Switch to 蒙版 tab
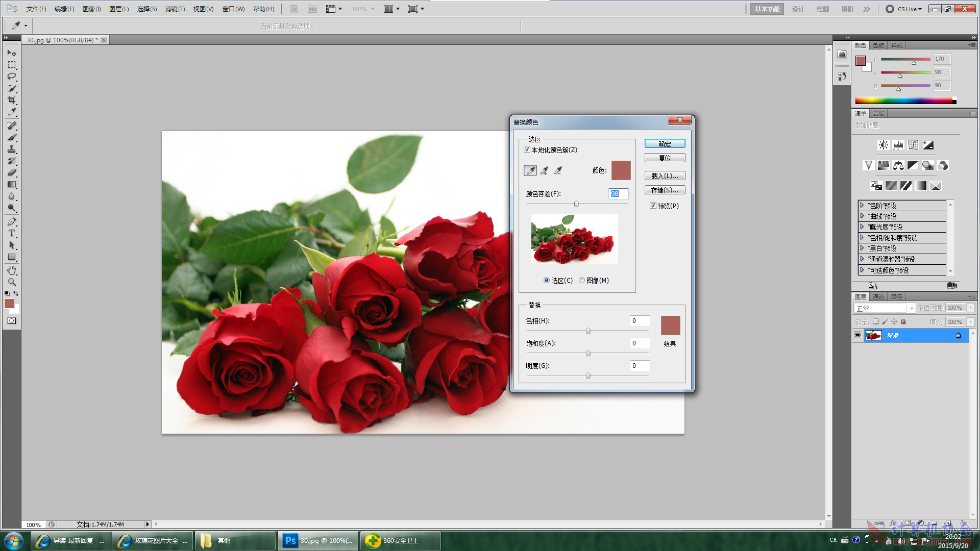980x551 pixels. tap(878, 114)
